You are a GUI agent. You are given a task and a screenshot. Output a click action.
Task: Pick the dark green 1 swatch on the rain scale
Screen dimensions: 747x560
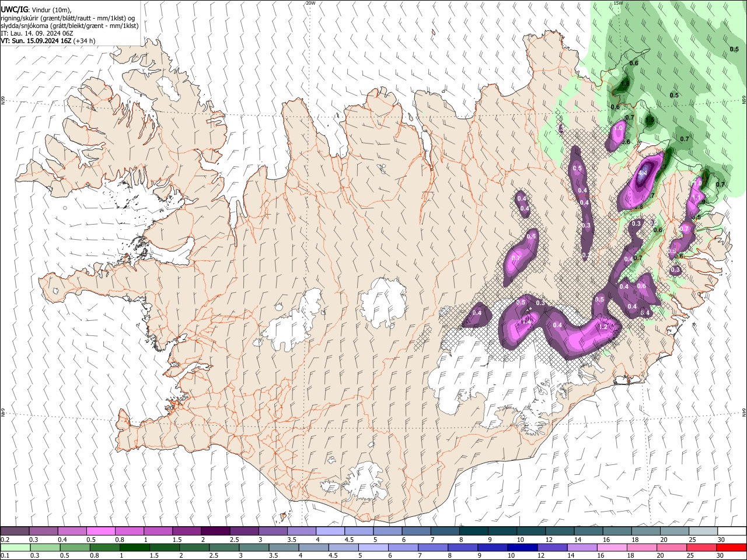click(134, 547)
